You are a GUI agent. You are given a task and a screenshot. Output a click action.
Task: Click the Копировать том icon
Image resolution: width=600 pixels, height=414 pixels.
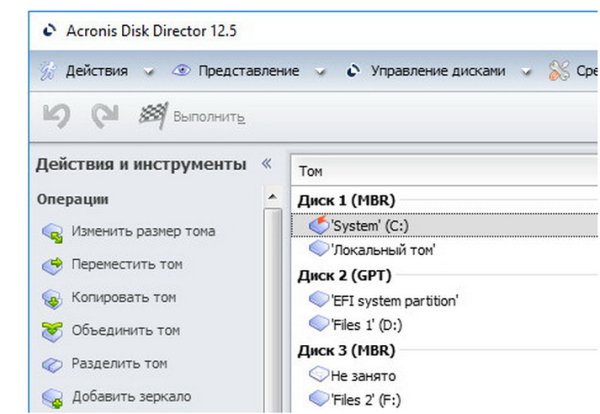click(x=52, y=299)
